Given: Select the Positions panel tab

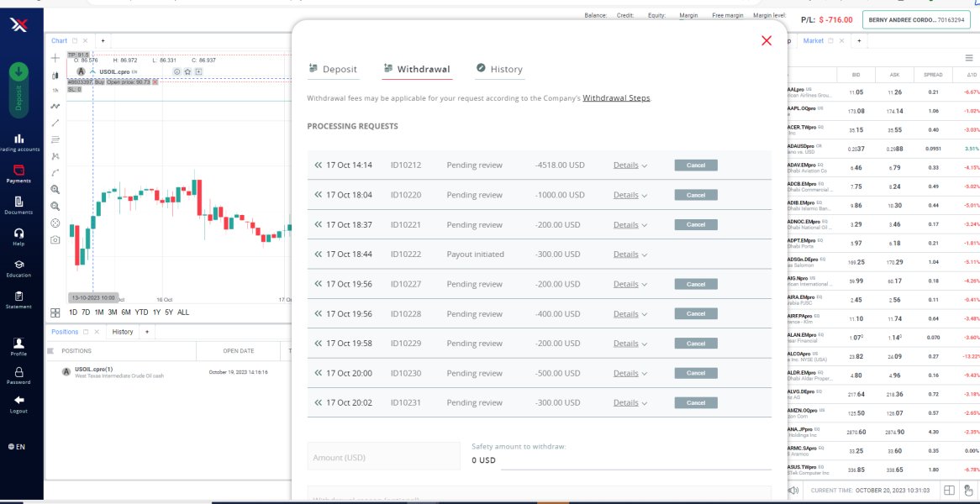Looking at the screenshot, I should [65, 332].
